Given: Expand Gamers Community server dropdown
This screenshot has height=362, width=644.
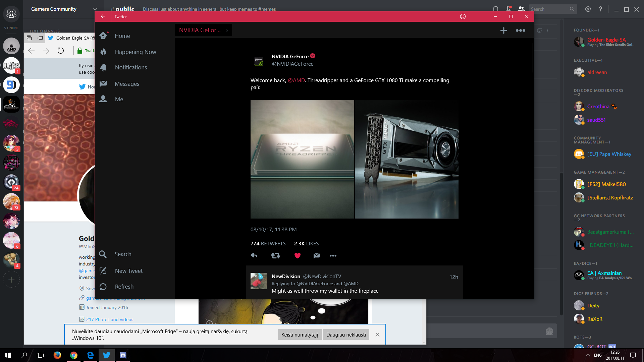Looking at the screenshot, I should point(95,9).
